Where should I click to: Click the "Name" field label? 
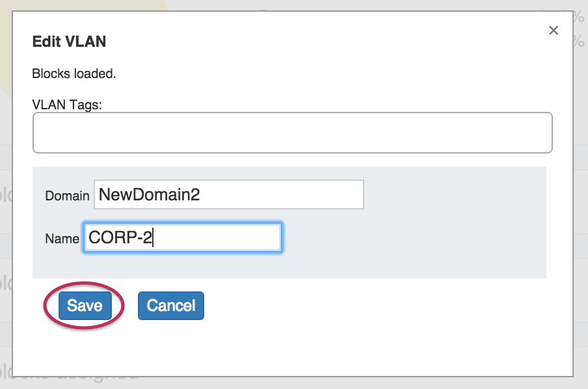(62, 239)
